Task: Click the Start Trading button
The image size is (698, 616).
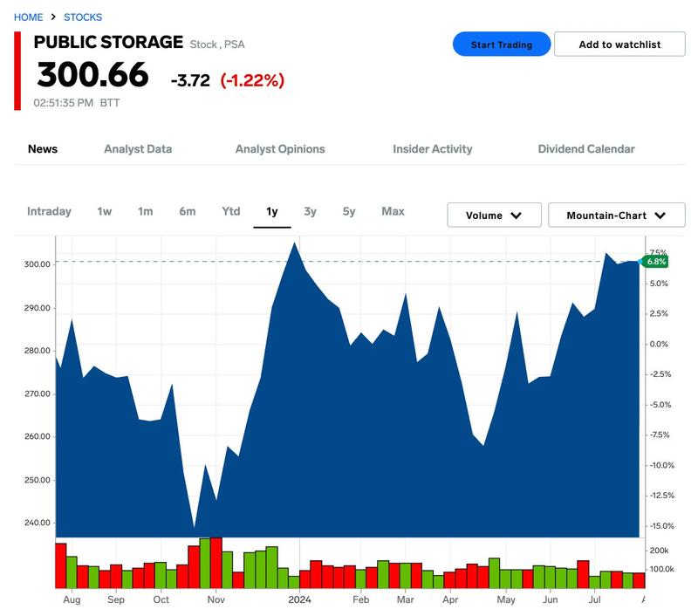Action: 502,44
